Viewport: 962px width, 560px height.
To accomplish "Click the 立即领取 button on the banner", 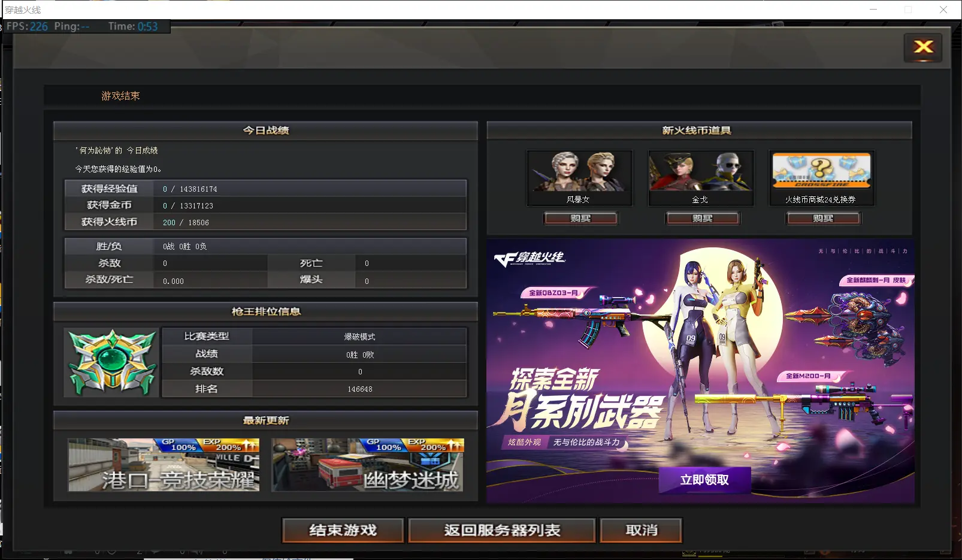I will 704,480.
